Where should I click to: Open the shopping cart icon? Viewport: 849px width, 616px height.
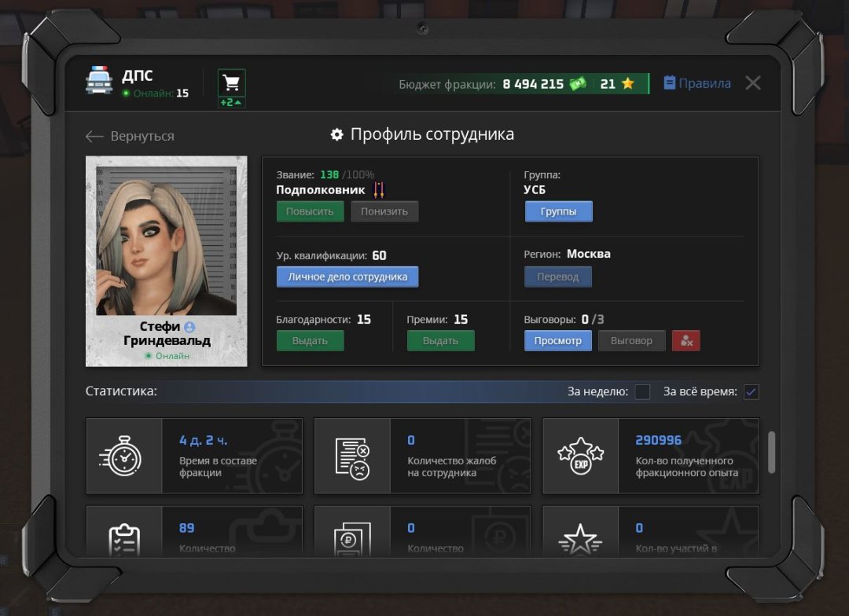231,82
